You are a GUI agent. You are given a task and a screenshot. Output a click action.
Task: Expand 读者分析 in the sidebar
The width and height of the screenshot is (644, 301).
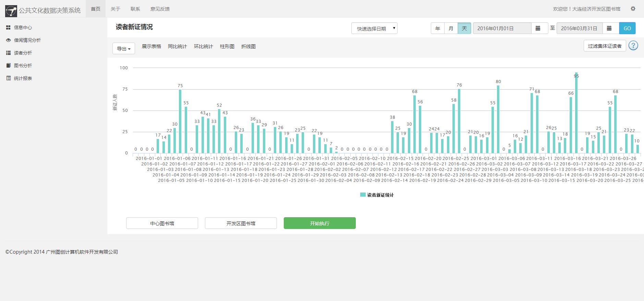pos(23,53)
